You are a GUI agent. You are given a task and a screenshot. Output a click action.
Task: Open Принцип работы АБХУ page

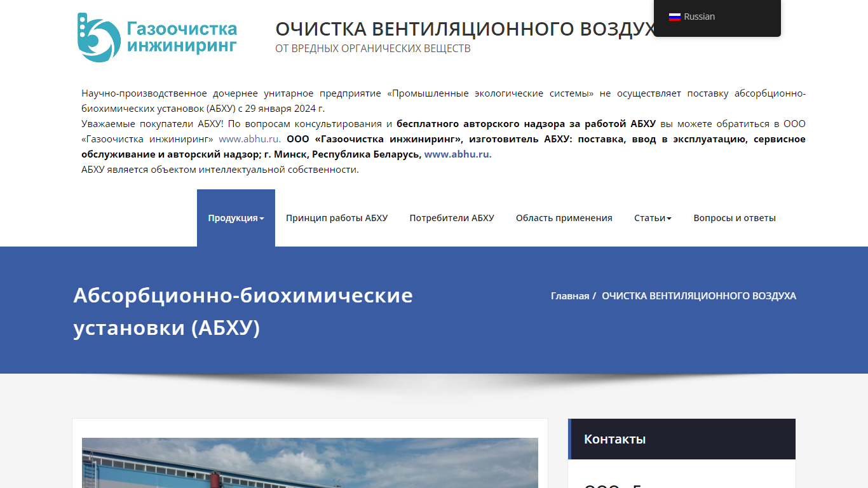click(337, 218)
